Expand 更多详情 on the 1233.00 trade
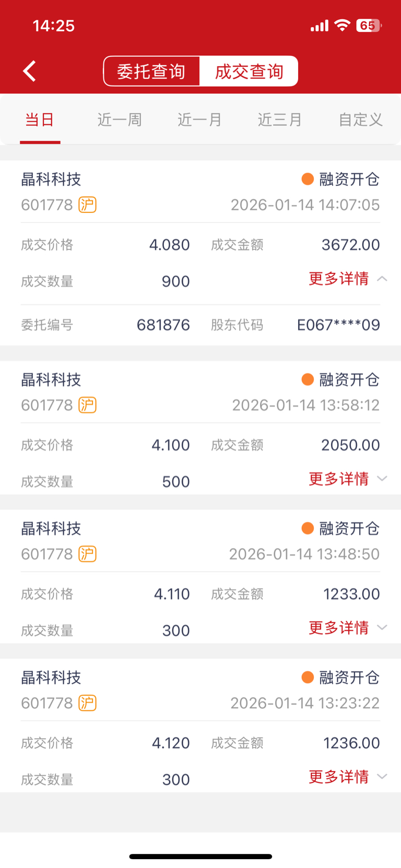 [348, 627]
